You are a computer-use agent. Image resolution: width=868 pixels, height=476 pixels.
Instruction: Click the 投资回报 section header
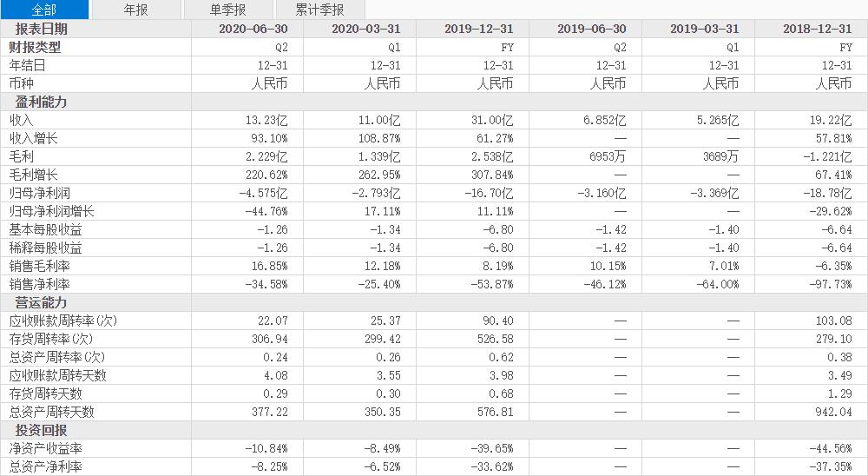41,430
